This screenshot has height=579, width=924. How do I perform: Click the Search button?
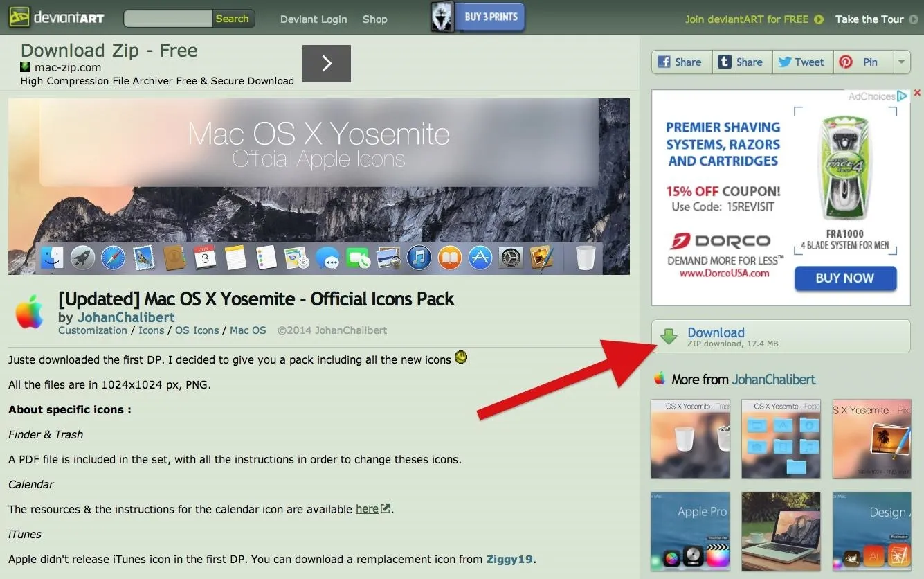point(233,19)
